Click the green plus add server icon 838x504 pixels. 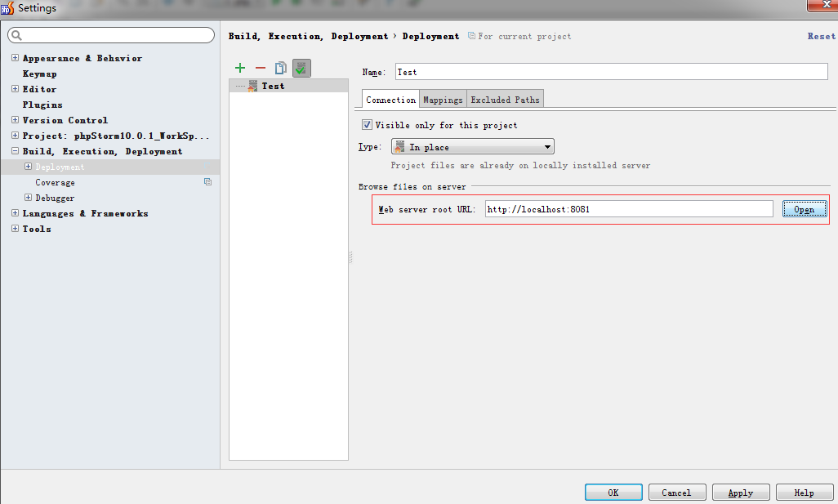click(x=240, y=68)
